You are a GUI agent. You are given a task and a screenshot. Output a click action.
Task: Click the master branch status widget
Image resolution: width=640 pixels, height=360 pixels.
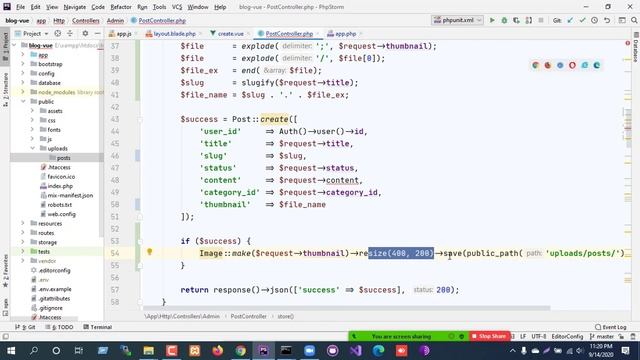(x=602, y=336)
